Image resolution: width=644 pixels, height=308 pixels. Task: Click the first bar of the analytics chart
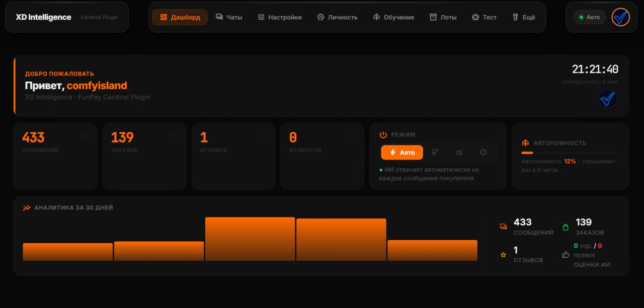[67, 252]
